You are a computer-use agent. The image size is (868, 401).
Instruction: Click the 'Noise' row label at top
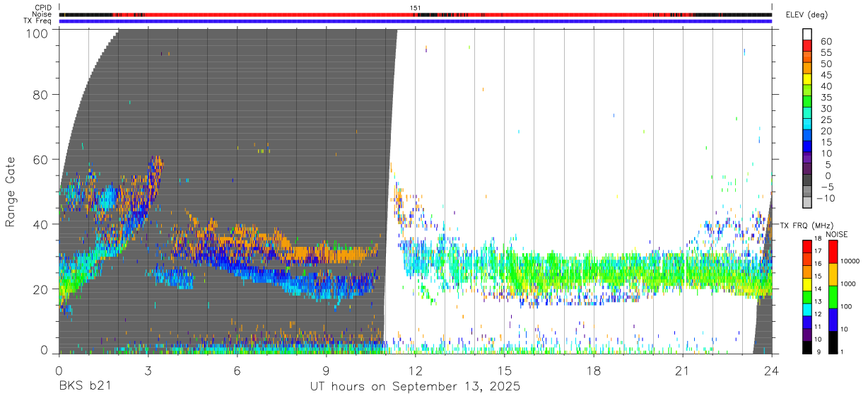[42, 14]
